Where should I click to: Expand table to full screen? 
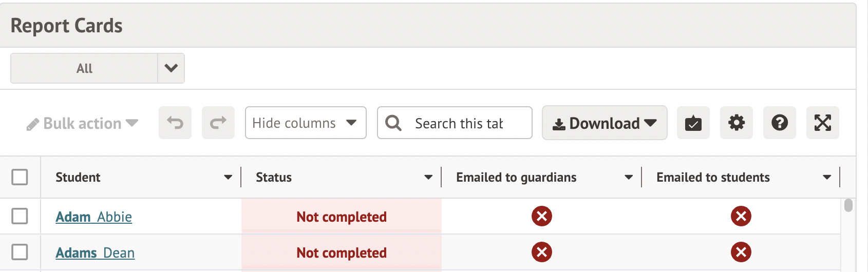(x=823, y=123)
